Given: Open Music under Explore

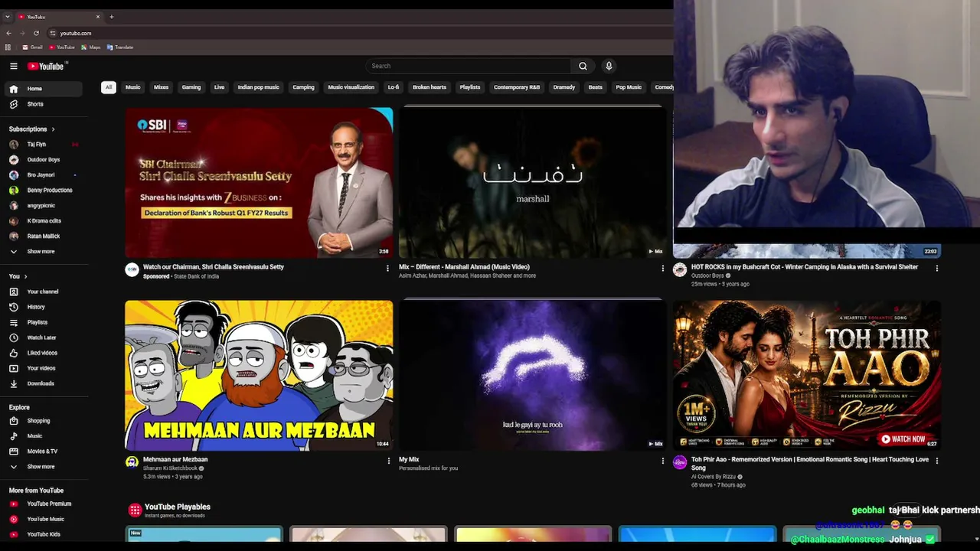Looking at the screenshot, I should point(43,436).
